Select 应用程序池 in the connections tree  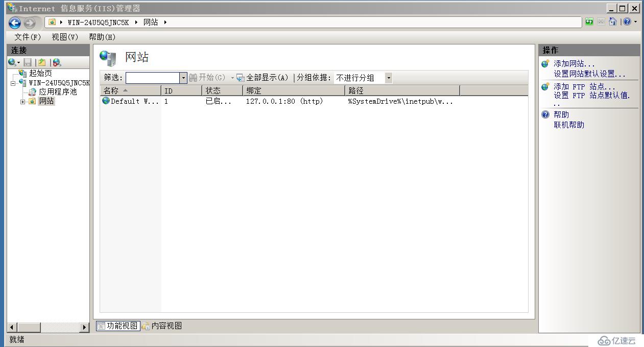coord(58,92)
